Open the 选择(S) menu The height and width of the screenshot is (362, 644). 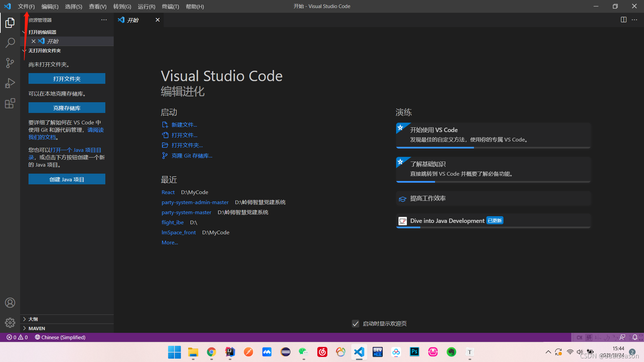(x=73, y=6)
